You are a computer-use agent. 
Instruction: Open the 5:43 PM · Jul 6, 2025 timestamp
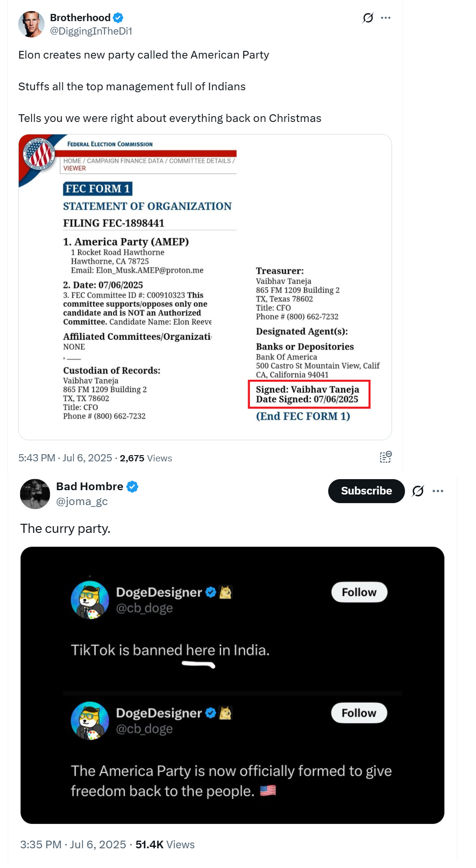(x=65, y=458)
